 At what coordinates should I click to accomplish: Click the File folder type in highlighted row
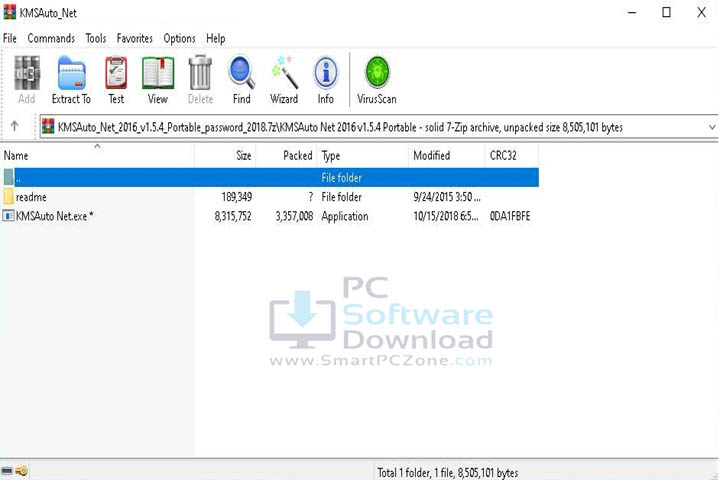click(x=341, y=177)
